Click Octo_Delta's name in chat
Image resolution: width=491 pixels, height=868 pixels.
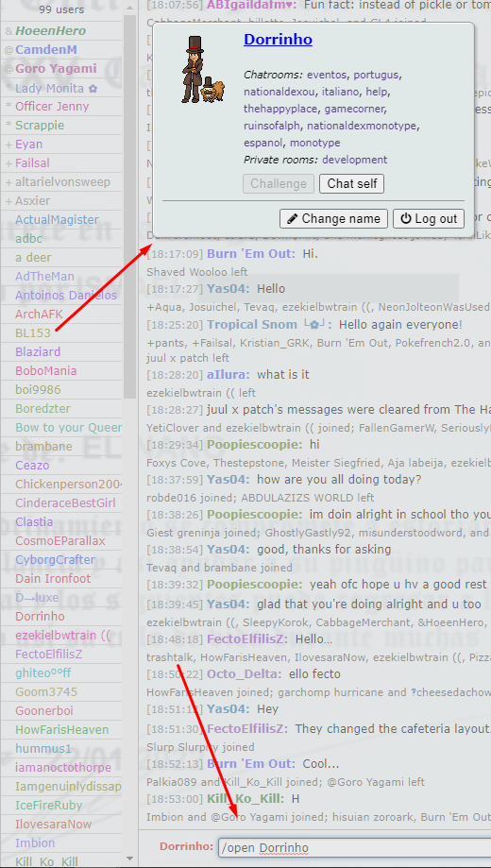pos(243,674)
